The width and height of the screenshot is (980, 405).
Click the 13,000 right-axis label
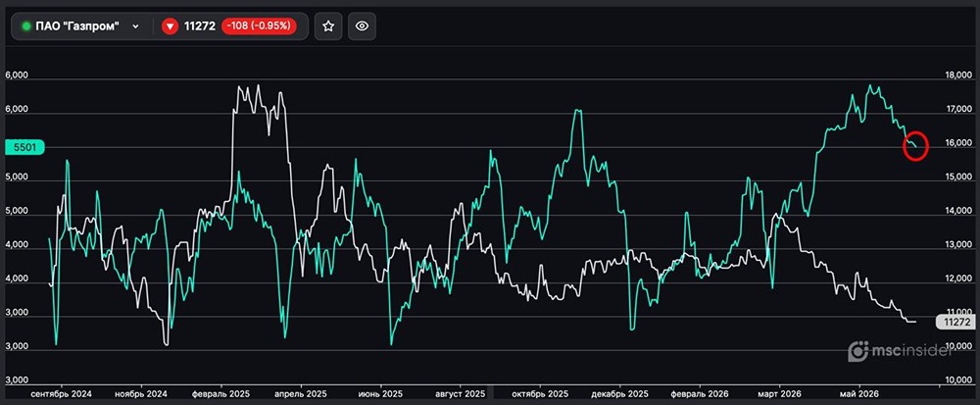tap(956, 245)
